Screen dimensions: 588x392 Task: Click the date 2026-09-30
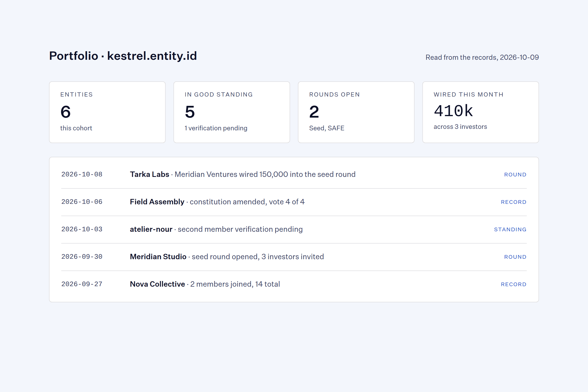pyautogui.click(x=82, y=257)
